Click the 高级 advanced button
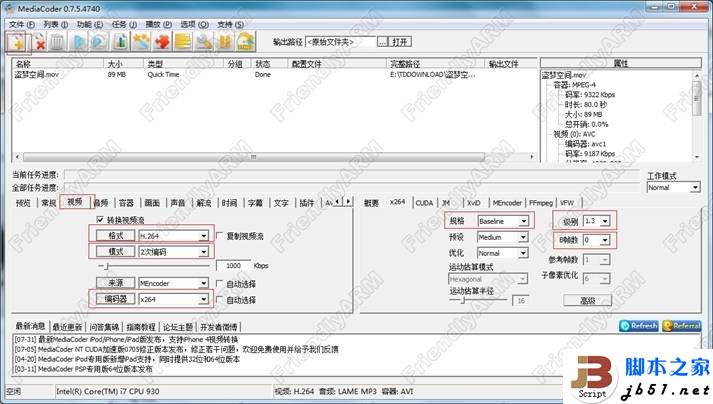This screenshot has height=404, width=713. (x=587, y=300)
